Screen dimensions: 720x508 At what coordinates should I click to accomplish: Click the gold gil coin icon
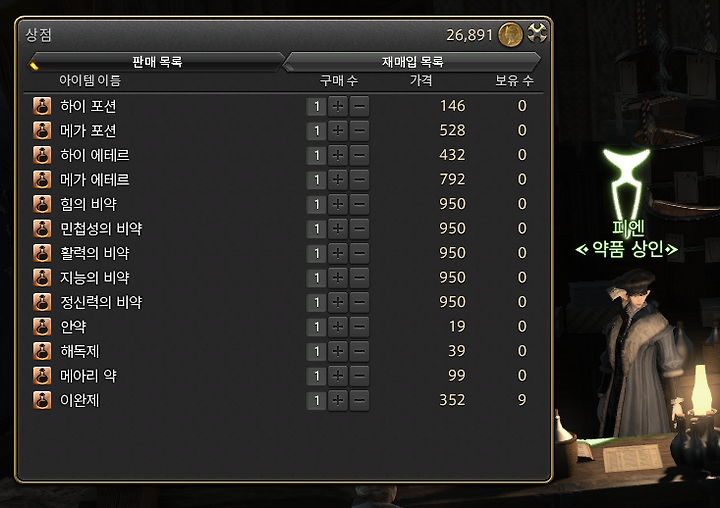[510, 35]
